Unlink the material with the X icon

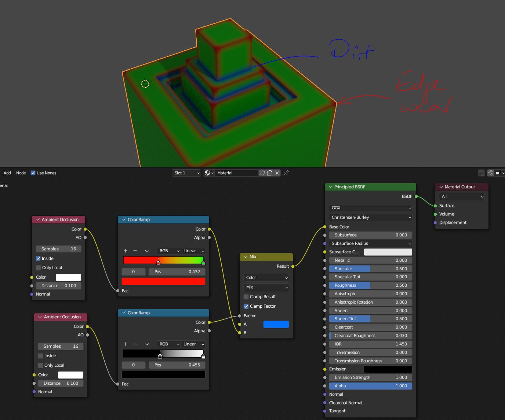pos(277,173)
